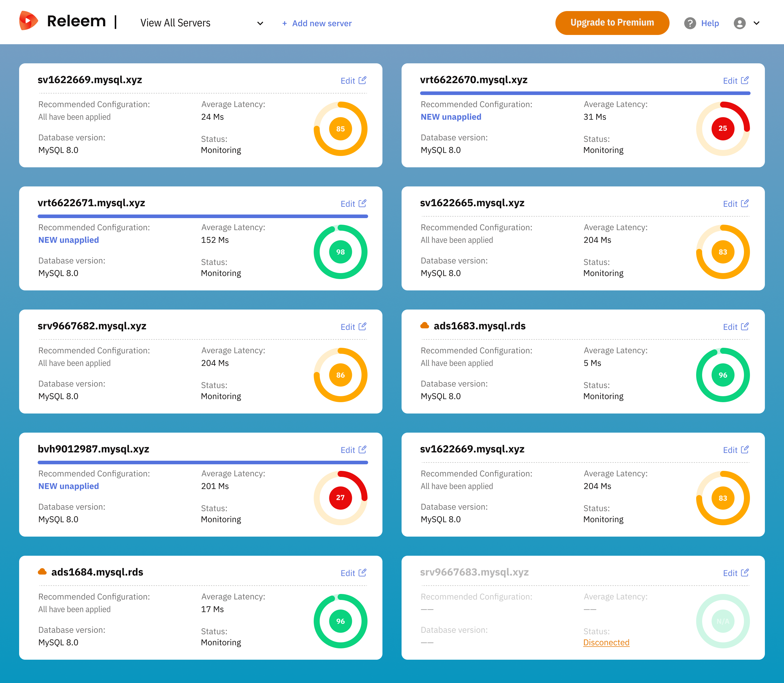
Task: Click the Disconnected status link on srv9667683
Action: point(606,642)
